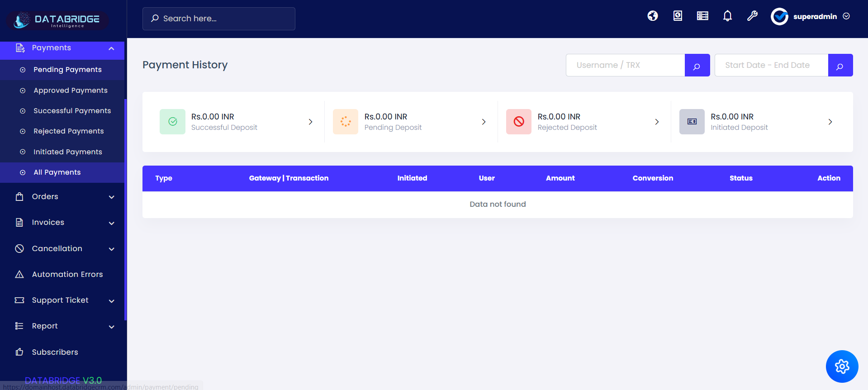Open the notifications bell

[727, 16]
